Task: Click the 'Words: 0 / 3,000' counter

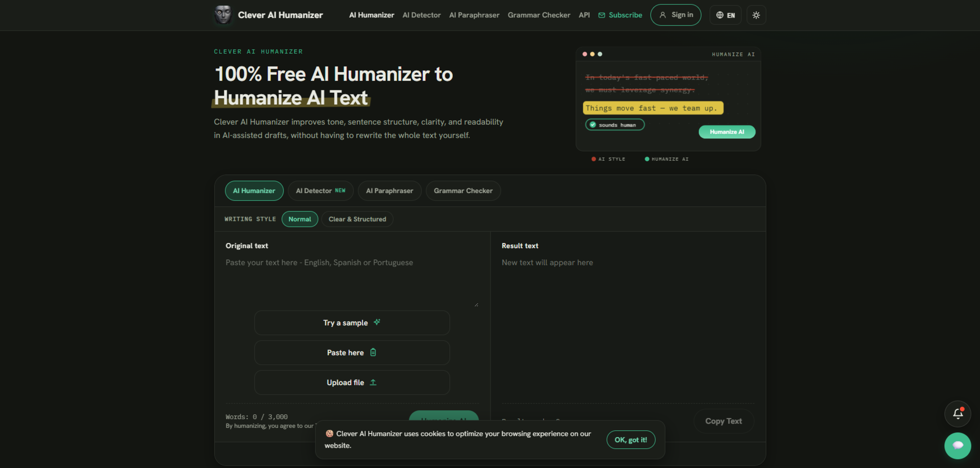Action: [x=256, y=417]
